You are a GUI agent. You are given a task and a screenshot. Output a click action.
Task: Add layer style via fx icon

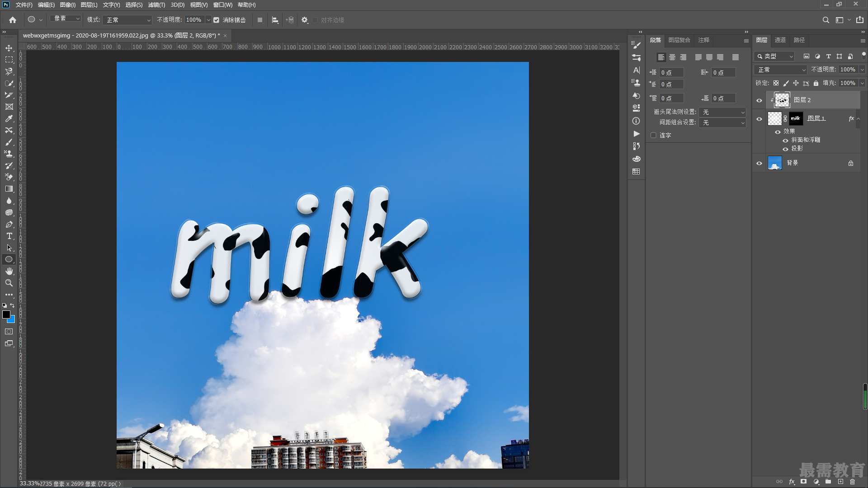pos(792,482)
